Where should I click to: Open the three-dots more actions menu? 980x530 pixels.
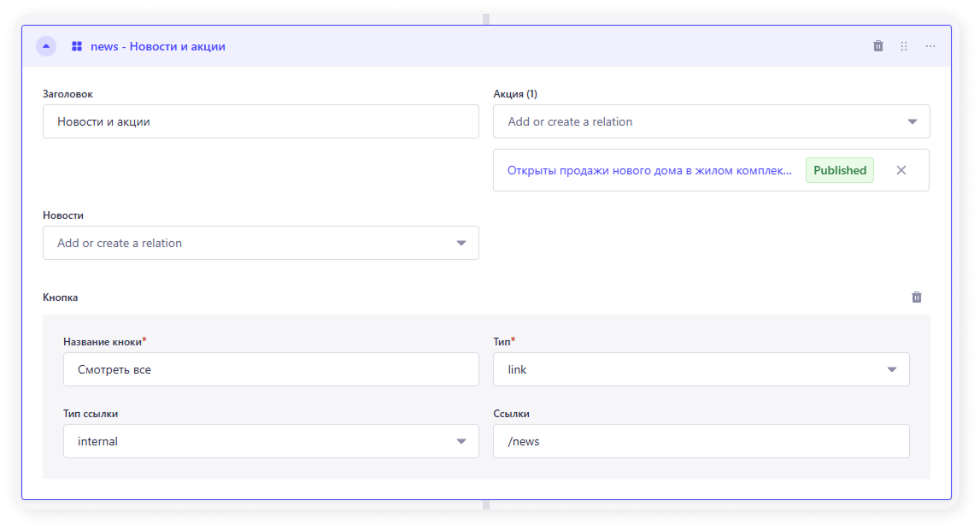tap(930, 46)
